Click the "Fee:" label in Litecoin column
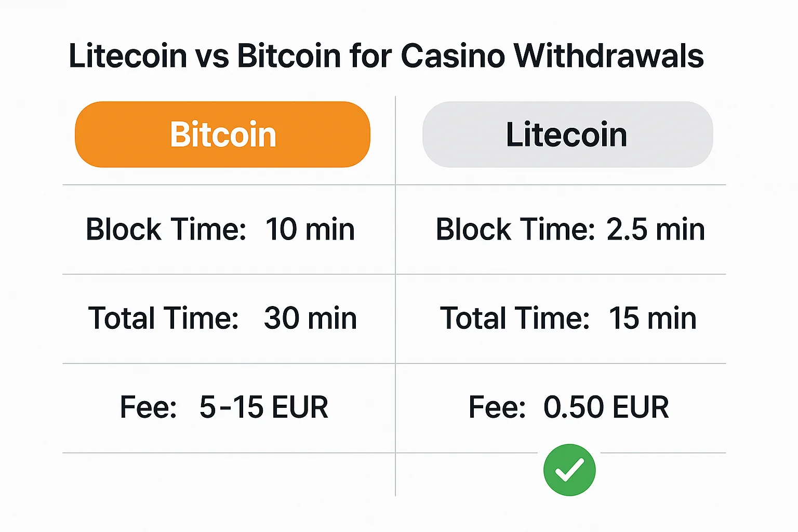Viewport: 798px width, 532px height. tap(497, 407)
